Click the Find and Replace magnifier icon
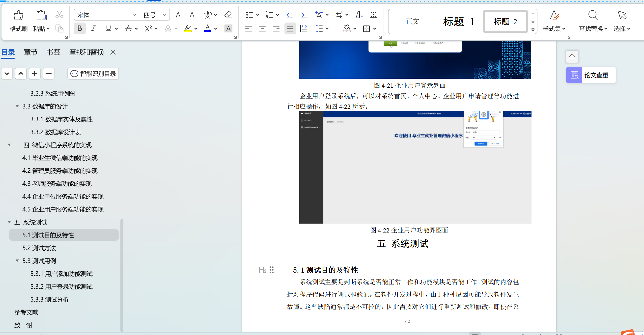 593,16
